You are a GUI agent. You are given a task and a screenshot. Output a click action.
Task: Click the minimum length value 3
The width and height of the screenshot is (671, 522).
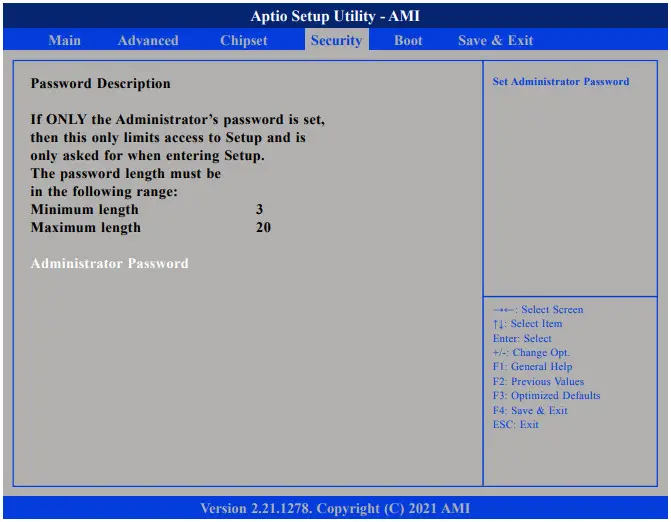259,209
